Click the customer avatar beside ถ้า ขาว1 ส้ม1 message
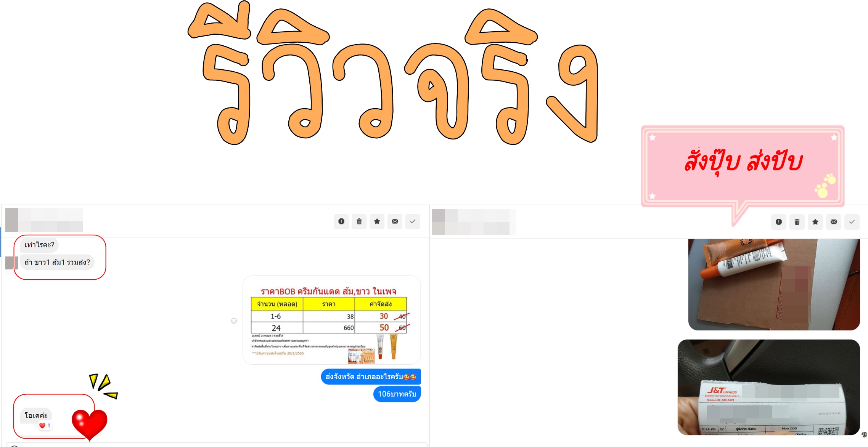 [12, 263]
